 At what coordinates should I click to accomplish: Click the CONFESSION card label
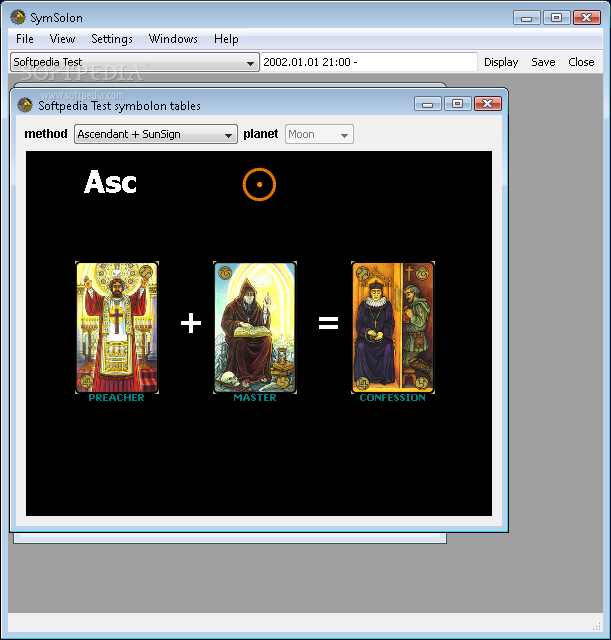393,398
